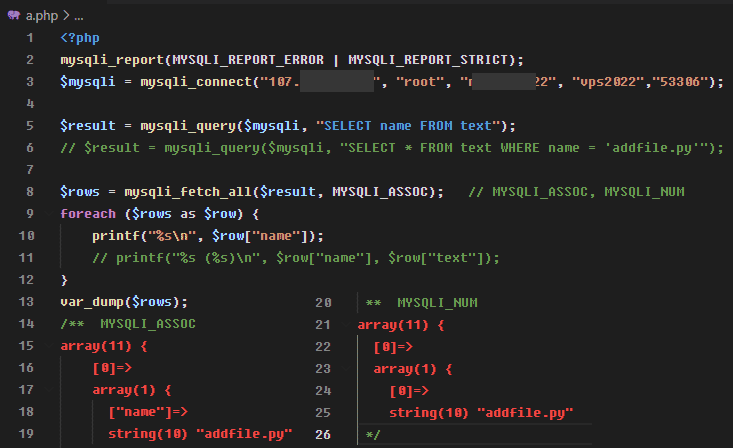This screenshot has height=448, width=733.
Task: Collapse the array(11) block on line 21
Action: 346,325
